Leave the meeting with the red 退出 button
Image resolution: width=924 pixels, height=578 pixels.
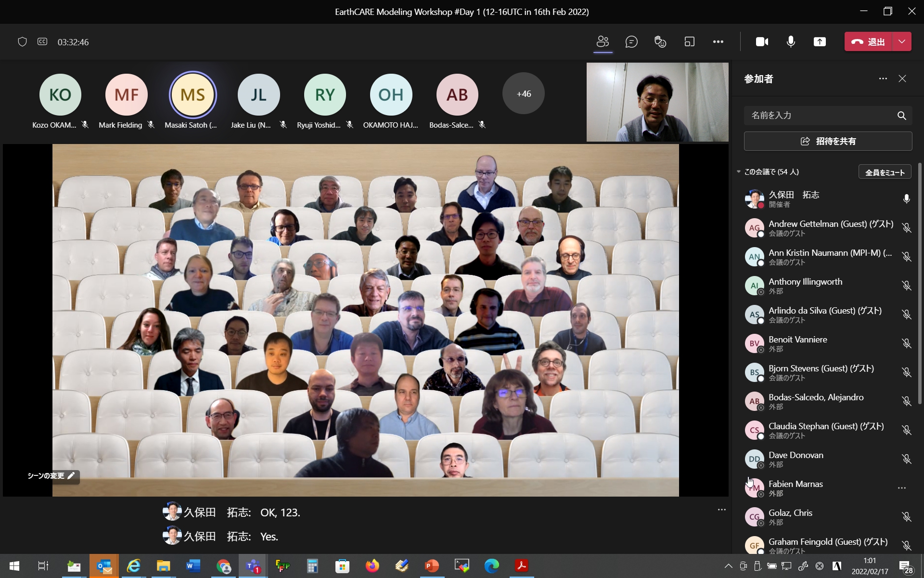(869, 42)
